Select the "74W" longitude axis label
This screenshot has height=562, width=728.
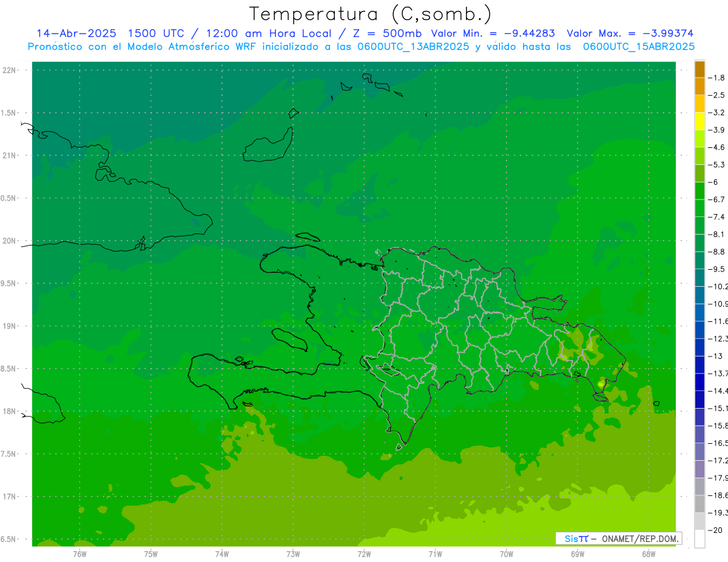pyautogui.click(x=221, y=554)
